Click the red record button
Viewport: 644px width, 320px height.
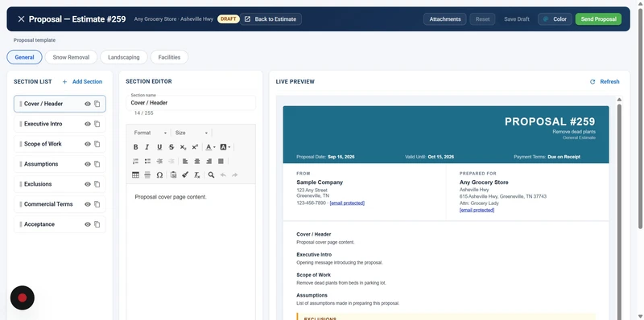click(x=23, y=297)
